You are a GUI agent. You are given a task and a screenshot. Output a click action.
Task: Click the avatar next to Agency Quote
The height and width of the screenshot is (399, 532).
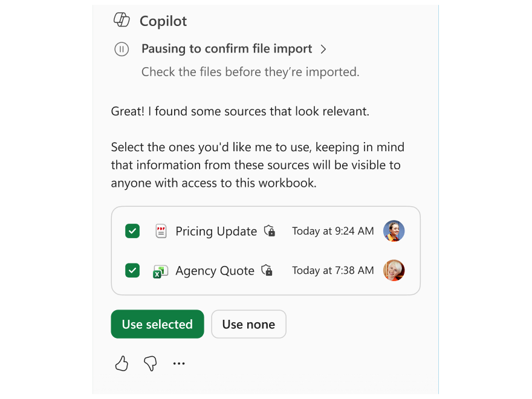click(394, 270)
